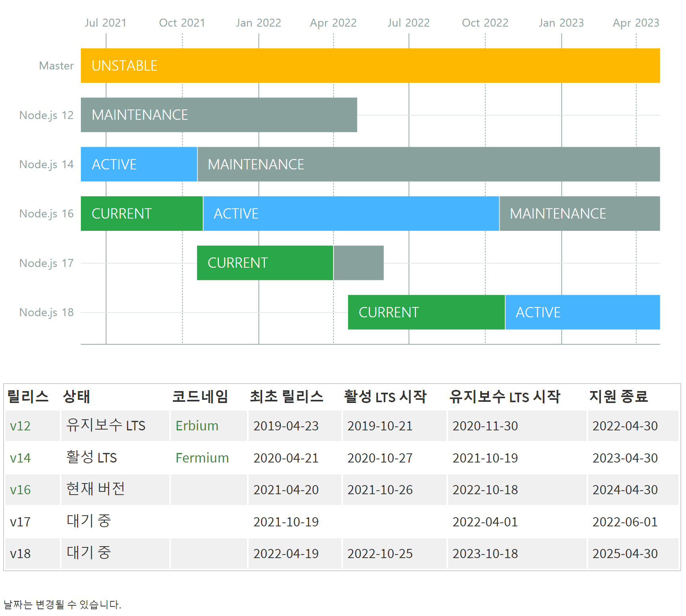Click the date 2020-10-27
686x616 pixels.
point(380,458)
